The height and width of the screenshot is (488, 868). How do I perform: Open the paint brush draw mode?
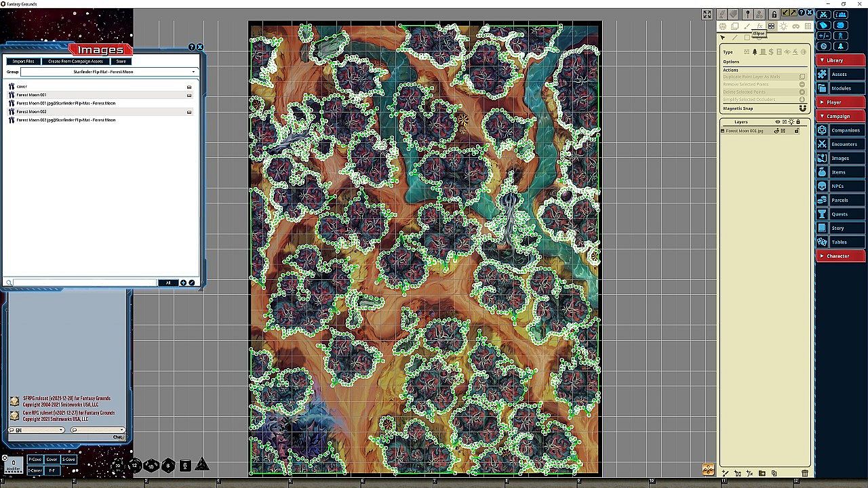[x=747, y=26]
